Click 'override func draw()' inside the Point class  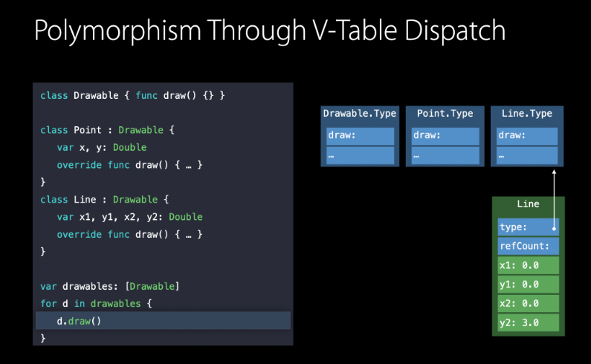pos(112,165)
